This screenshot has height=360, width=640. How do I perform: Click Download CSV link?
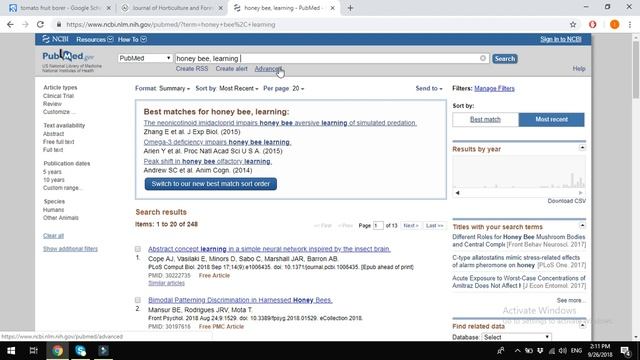coord(567,201)
